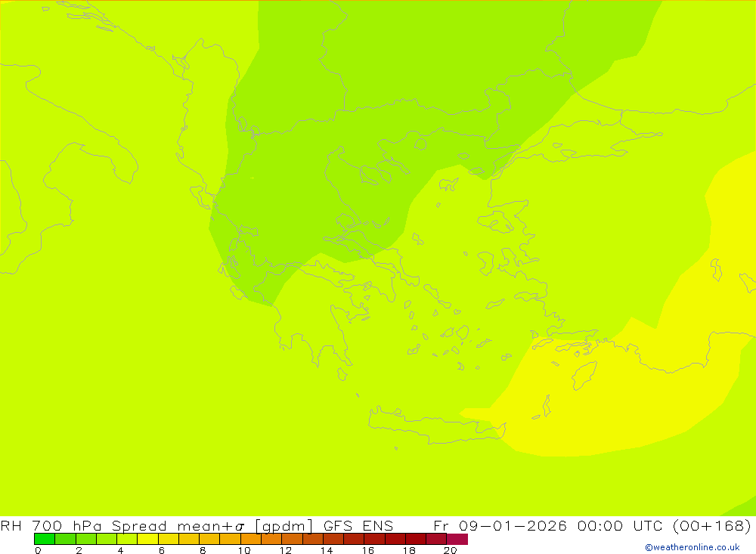756x554 pixels.
Task: Click the legend swatch just right of label 8
Action: pos(209,539)
